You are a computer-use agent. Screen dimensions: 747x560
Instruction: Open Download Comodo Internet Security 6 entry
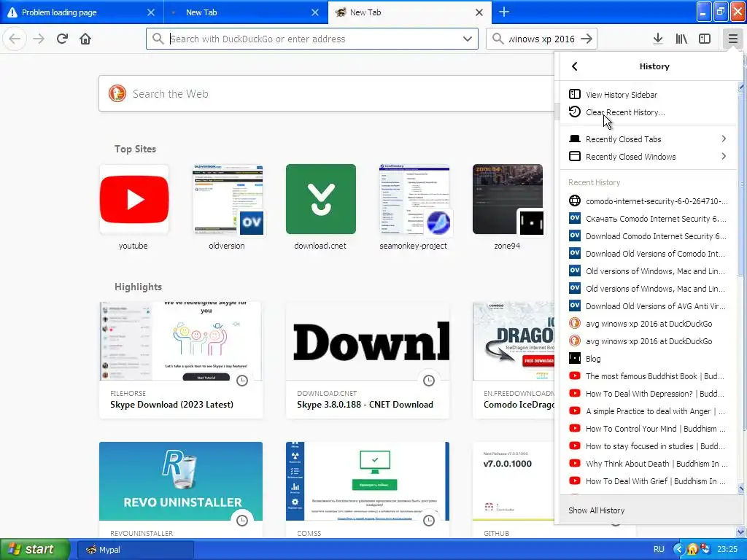click(649, 236)
